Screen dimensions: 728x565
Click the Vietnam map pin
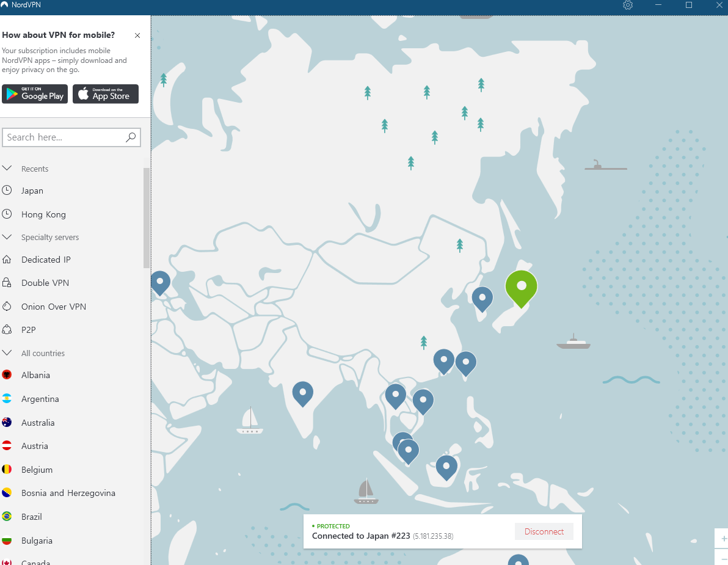click(423, 402)
